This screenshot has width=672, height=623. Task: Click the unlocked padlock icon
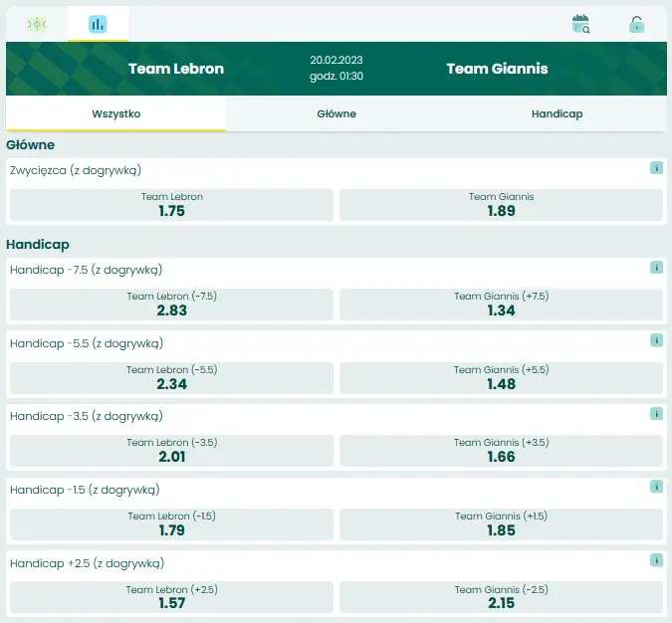(636, 25)
